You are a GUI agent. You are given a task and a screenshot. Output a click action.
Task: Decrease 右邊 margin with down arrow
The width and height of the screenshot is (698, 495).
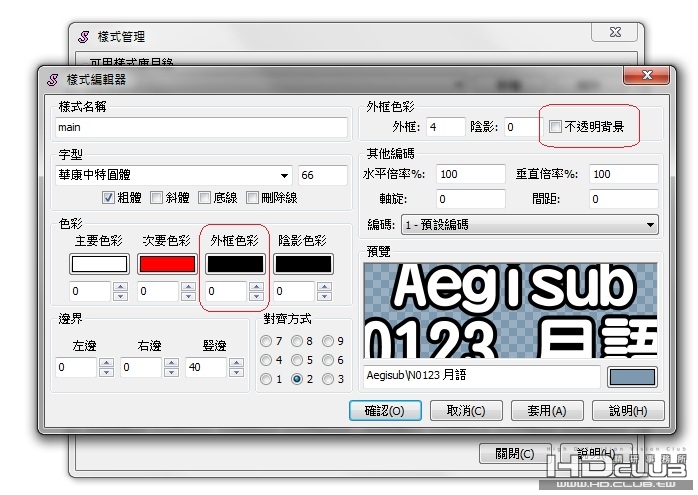(x=171, y=372)
